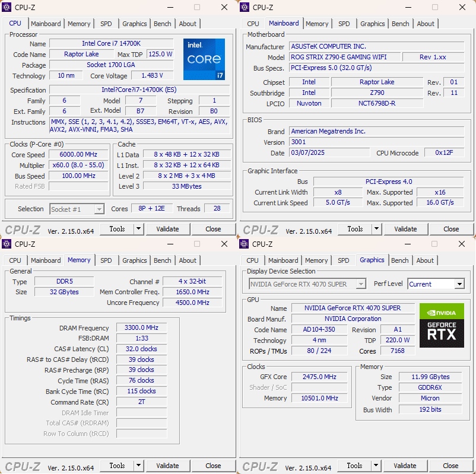This screenshot has height=474, width=476.
Task: Click the GFX Core 2475.0 MHz value
Action: tap(319, 377)
